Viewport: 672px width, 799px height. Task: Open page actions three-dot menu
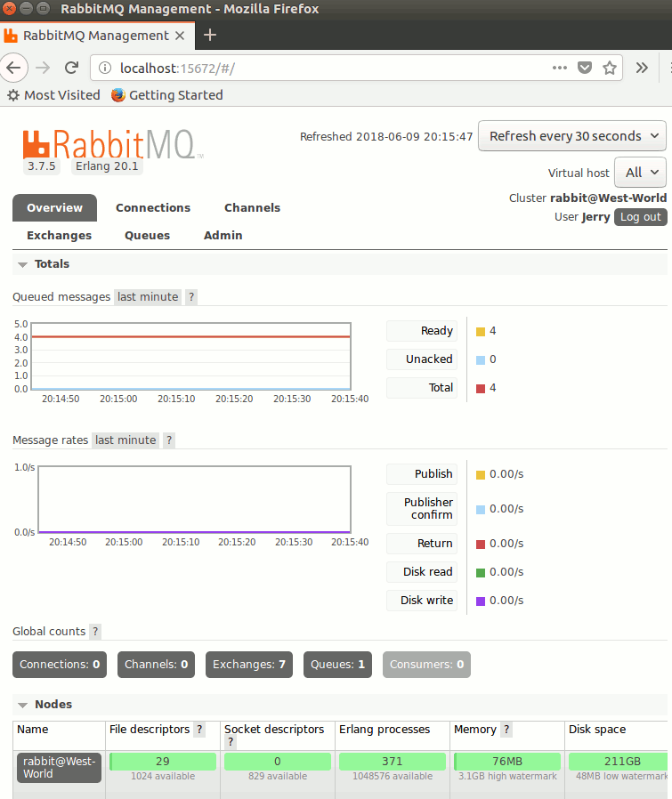559,68
